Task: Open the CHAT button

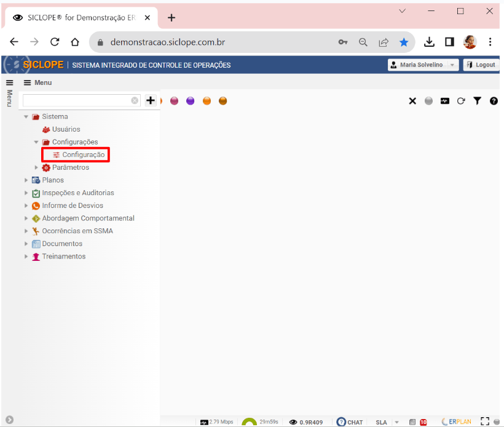Action: tap(349, 422)
